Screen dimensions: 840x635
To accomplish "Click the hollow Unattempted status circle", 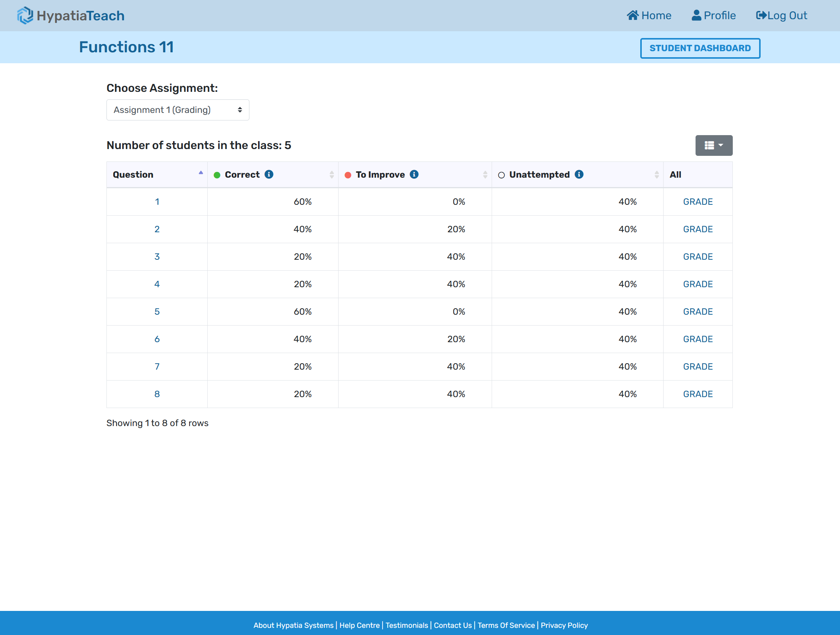I will point(501,175).
